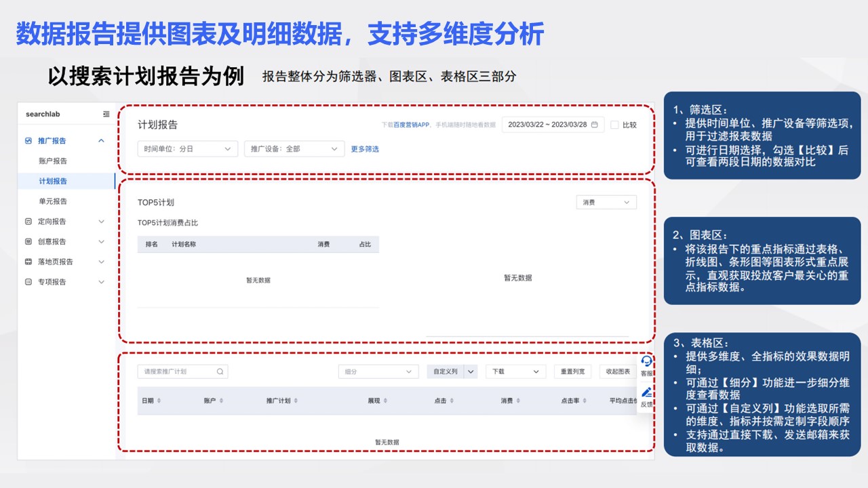
Task: Click the search magnifier icon in plan search box
Action: coord(220,372)
